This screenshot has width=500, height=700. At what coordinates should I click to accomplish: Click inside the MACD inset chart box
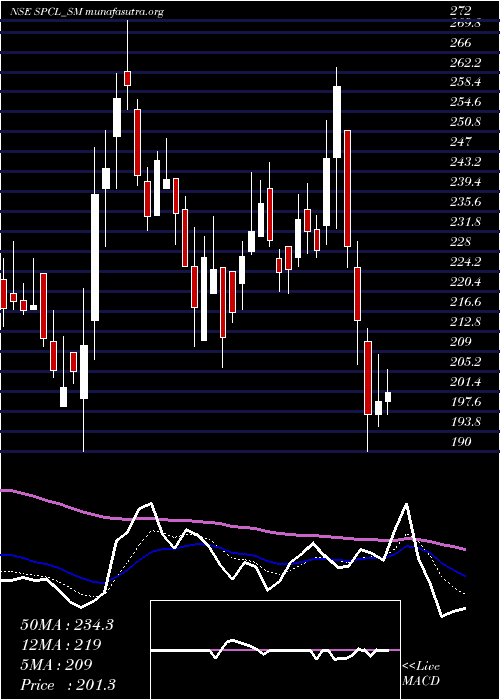275,650
